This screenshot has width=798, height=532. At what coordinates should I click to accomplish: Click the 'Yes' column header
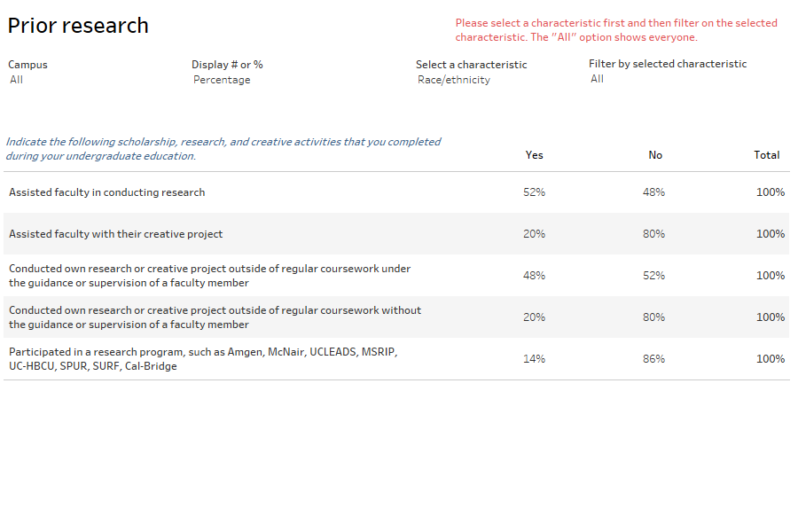coord(534,154)
